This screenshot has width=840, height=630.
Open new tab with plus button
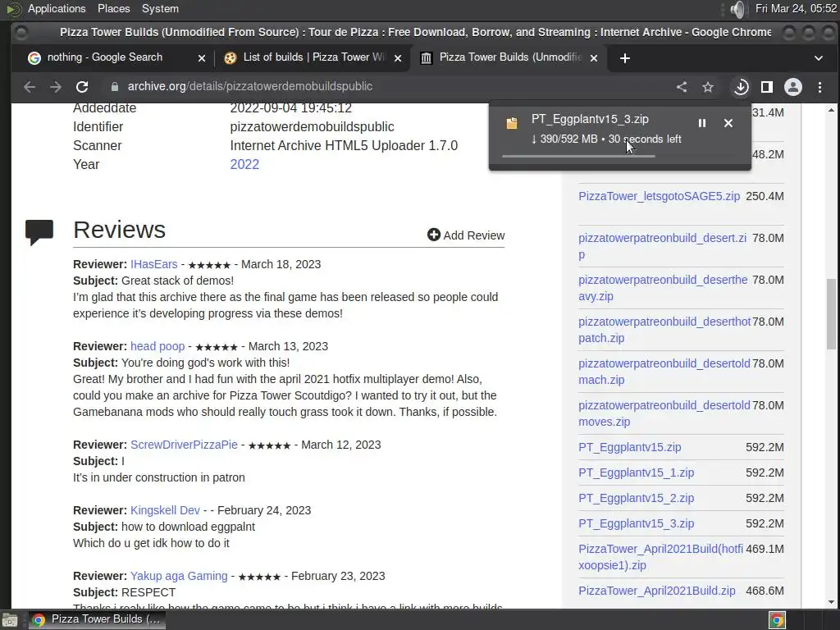point(624,58)
